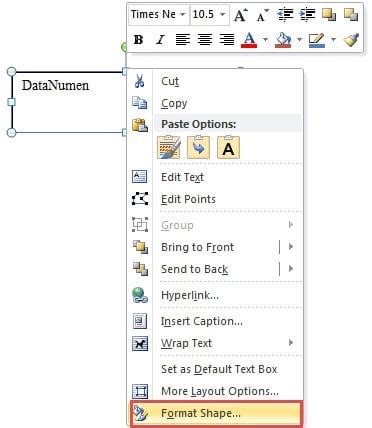Open the Shape Outline dropdown arrow
This screenshot has width=372, height=428.
tap(333, 40)
